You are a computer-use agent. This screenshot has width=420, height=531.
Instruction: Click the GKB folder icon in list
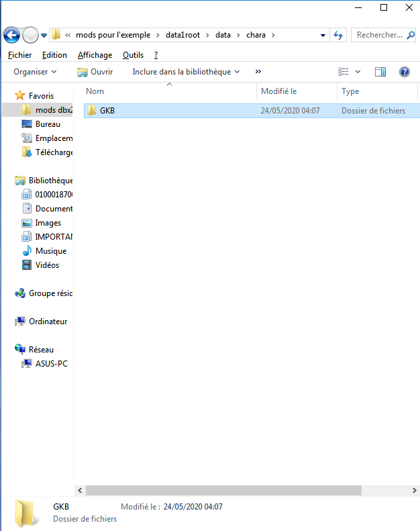coord(91,110)
